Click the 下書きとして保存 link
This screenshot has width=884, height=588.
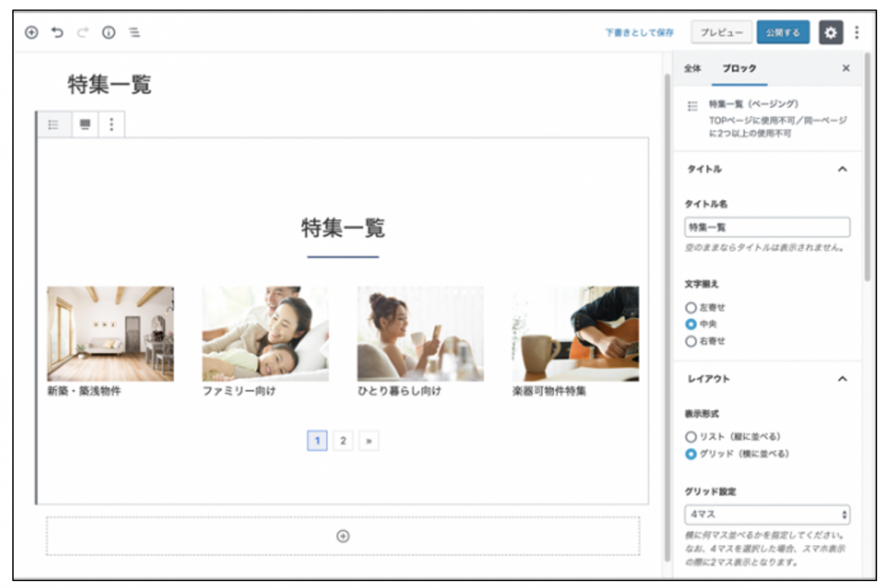(x=639, y=33)
